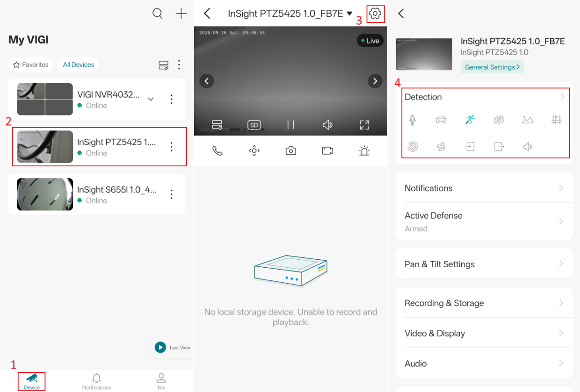Tap the plus icon to add a device
The width and height of the screenshot is (580, 392).
click(x=181, y=14)
